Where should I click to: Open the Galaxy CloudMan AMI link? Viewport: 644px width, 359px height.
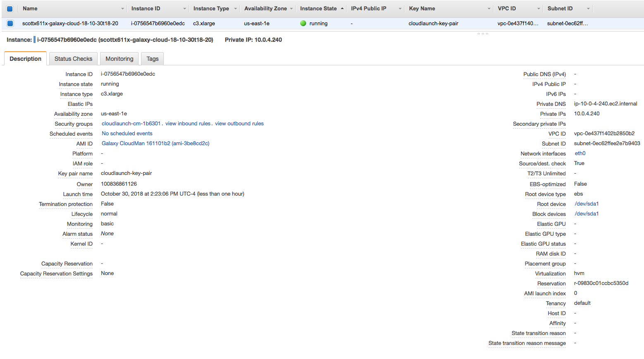point(155,144)
